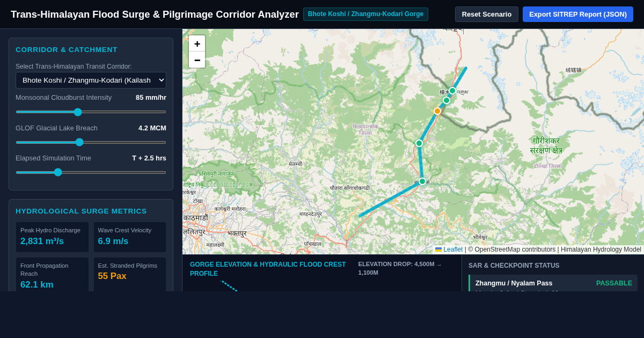Adjust the GLOF Glacial Lake Breach slider

point(91,142)
